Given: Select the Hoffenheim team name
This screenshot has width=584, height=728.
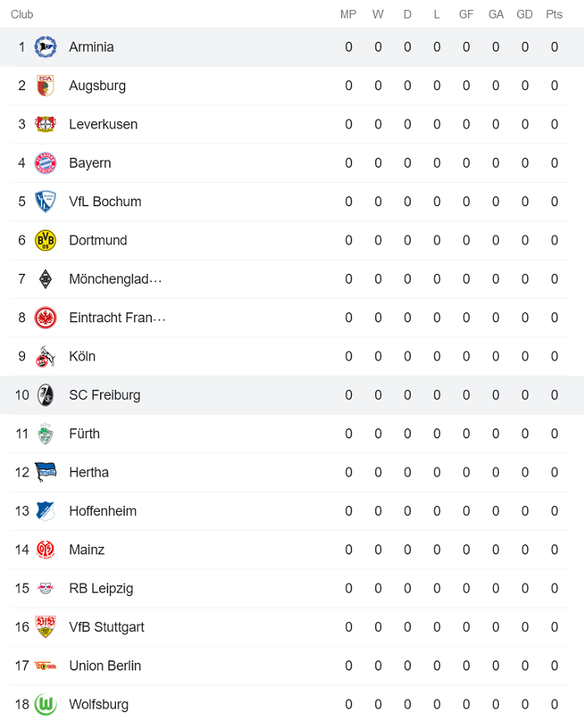Looking at the screenshot, I should coord(103,511).
